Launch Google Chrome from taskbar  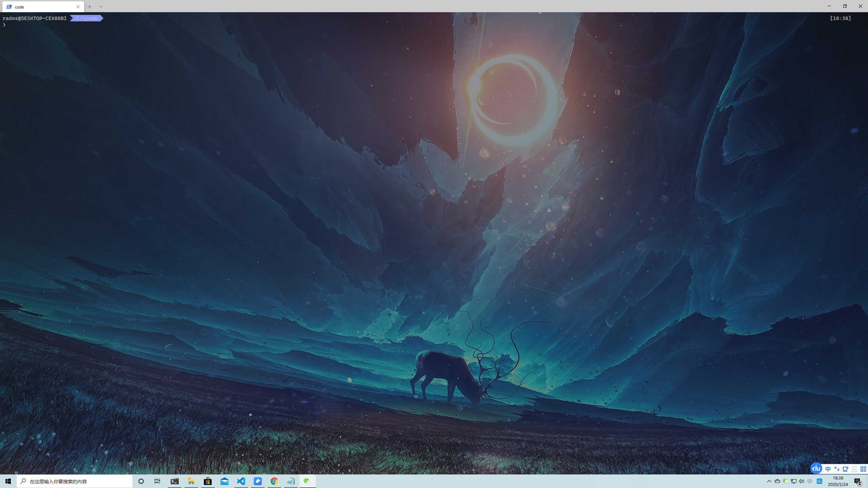(274, 481)
